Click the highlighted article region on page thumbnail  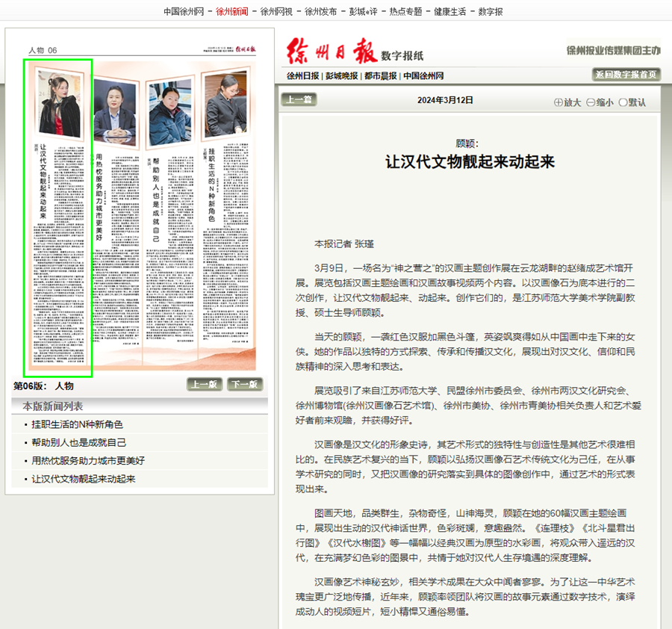[57, 218]
